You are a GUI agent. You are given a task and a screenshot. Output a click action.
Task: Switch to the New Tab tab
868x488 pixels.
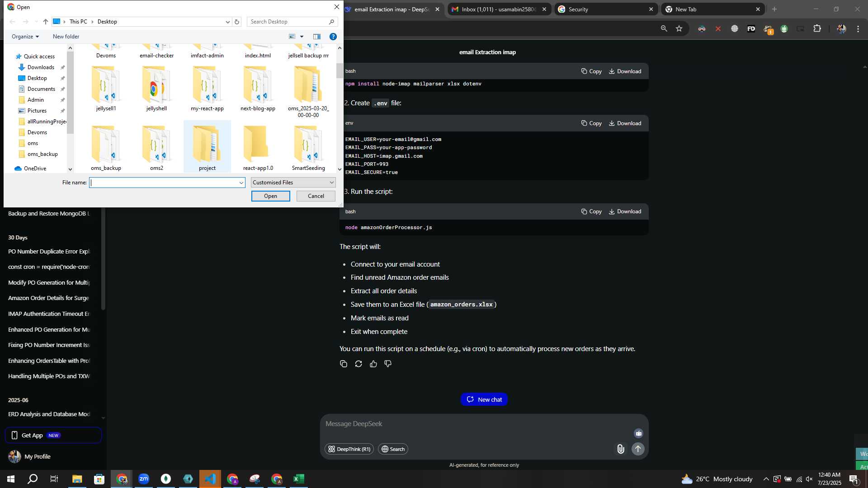(x=713, y=9)
